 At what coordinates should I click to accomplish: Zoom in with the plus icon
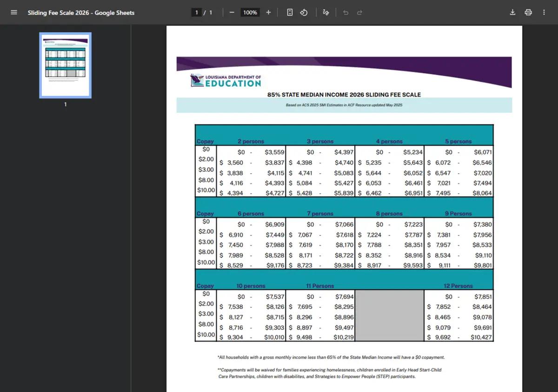click(x=268, y=13)
